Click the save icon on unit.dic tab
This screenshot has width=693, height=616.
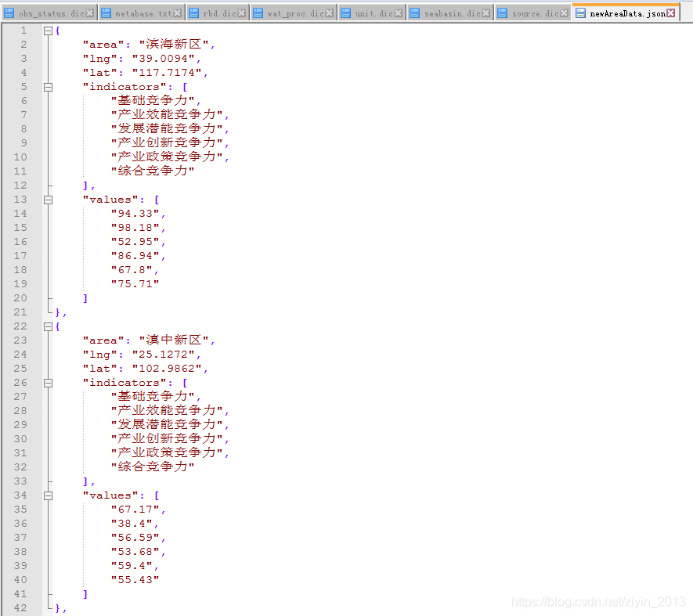coord(345,13)
